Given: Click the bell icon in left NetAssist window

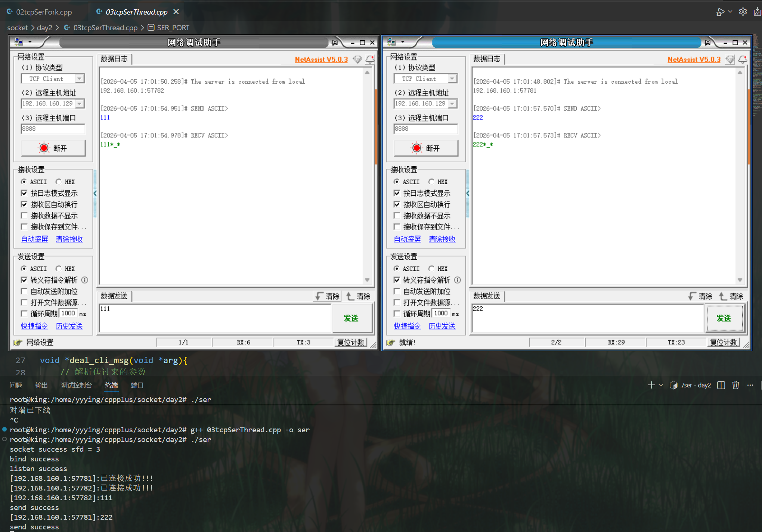Looking at the screenshot, I should 370,59.
